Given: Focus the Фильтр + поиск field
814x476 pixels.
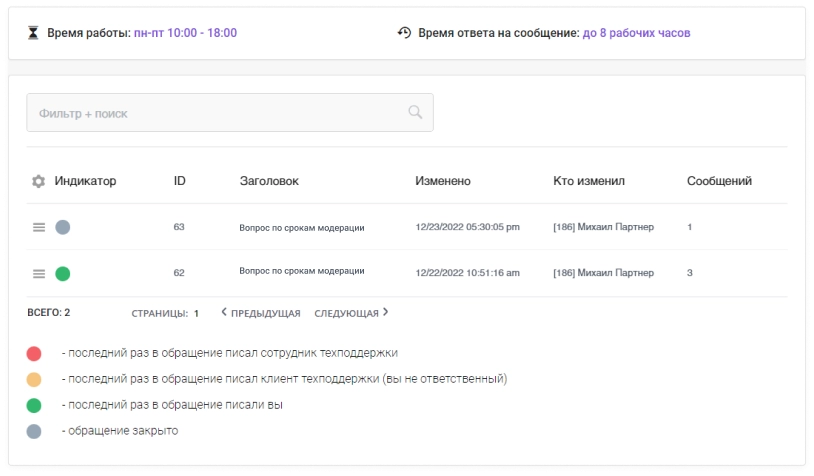Looking at the screenshot, I should click(x=230, y=113).
